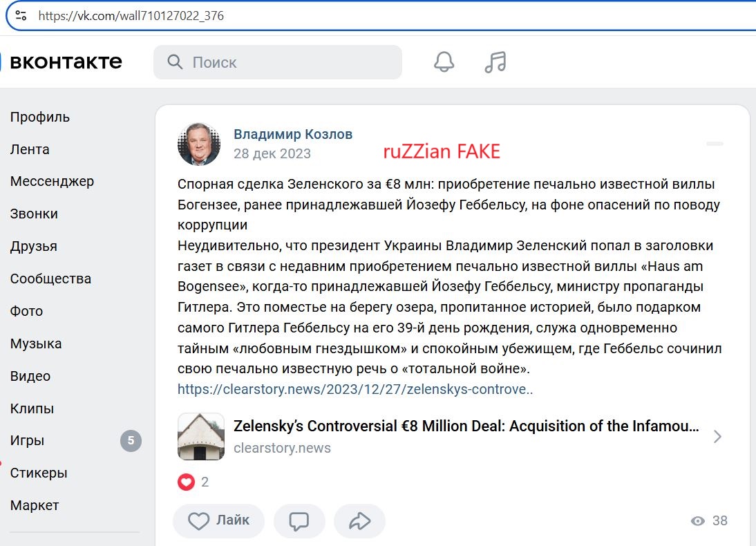
Task: Click the browser address bar URL
Action: [131, 16]
